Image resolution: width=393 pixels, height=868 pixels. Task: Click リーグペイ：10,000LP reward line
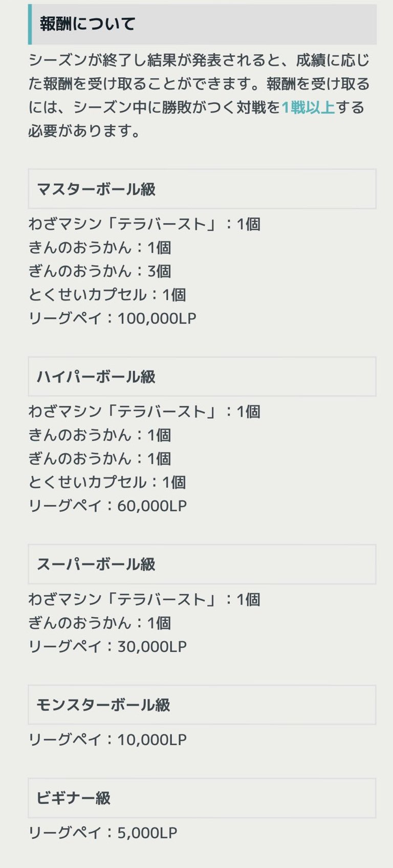tap(107, 740)
